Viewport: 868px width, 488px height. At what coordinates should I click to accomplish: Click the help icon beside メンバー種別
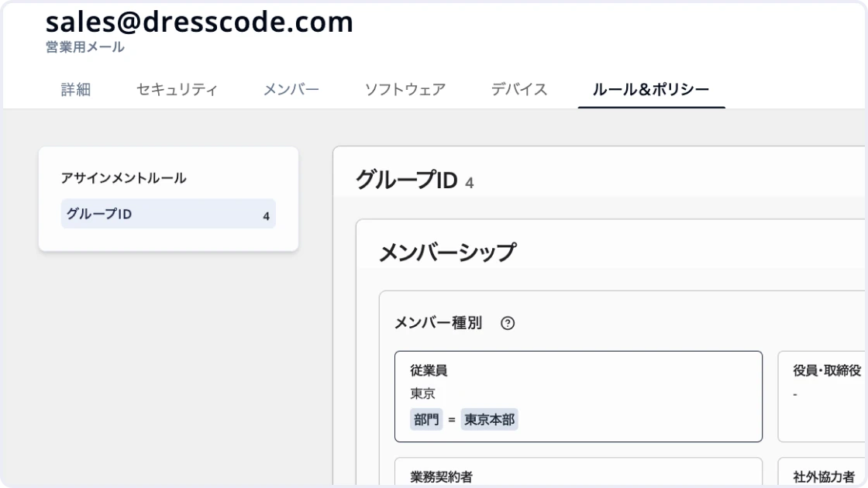pyautogui.click(x=508, y=323)
